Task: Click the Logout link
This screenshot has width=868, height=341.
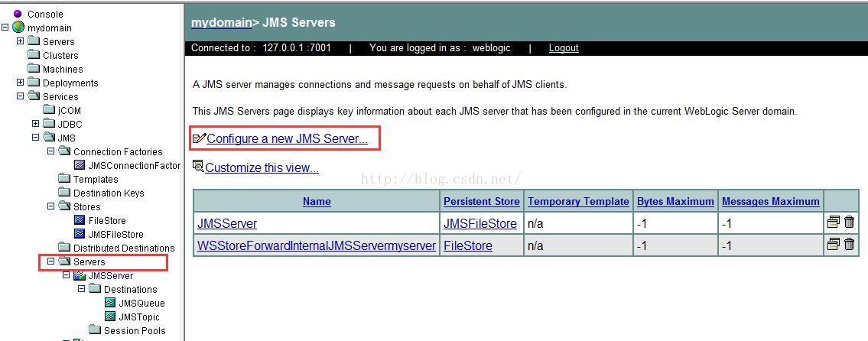Action: (564, 48)
